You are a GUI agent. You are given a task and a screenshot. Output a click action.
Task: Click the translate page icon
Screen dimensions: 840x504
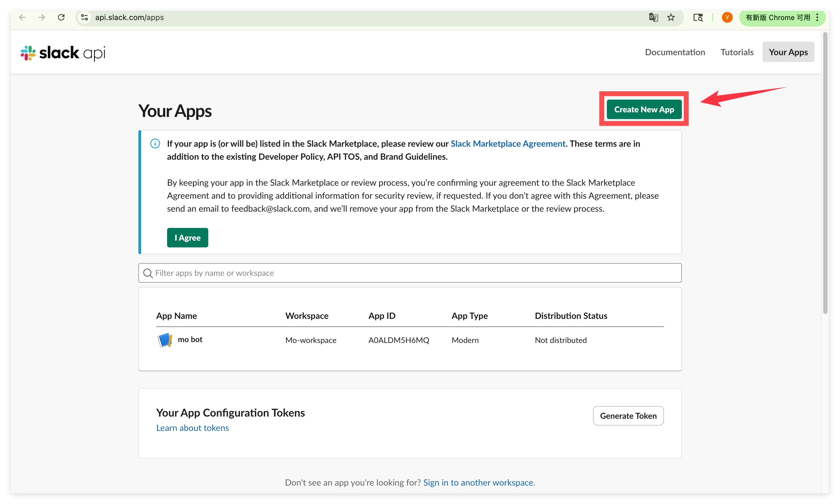[x=653, y=17]
